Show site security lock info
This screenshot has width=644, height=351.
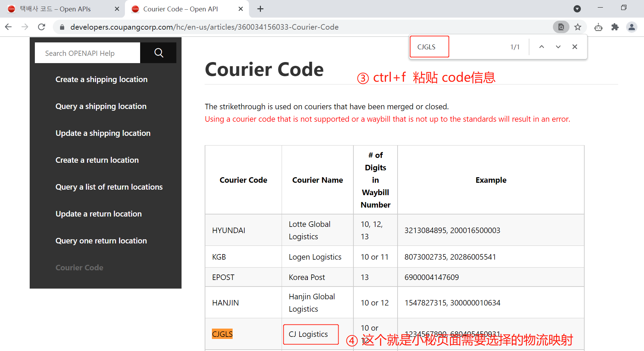click(x=62, y=27)
